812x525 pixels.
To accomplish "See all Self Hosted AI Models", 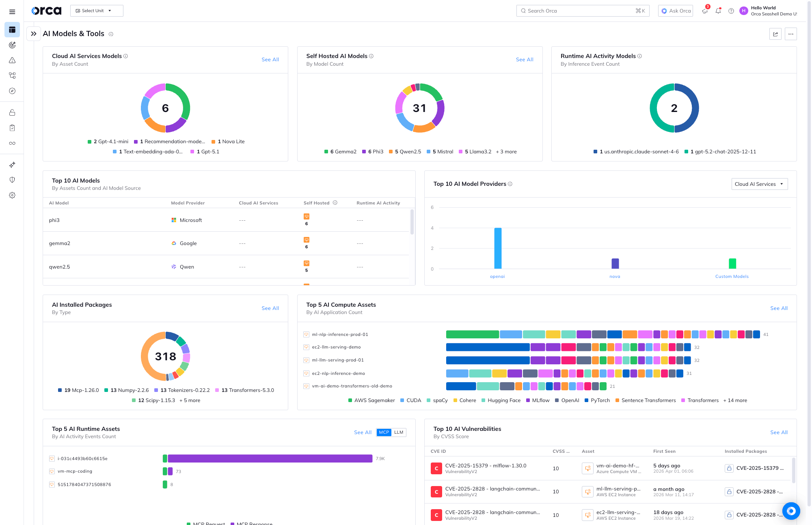I will (525, 60).
